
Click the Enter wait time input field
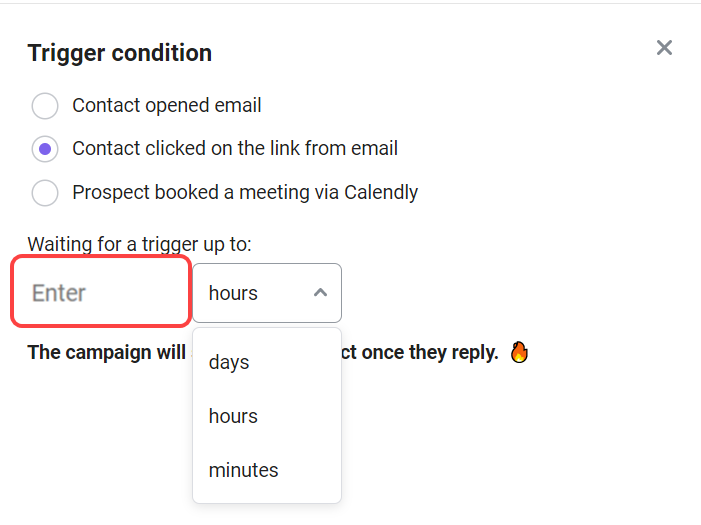101,292
